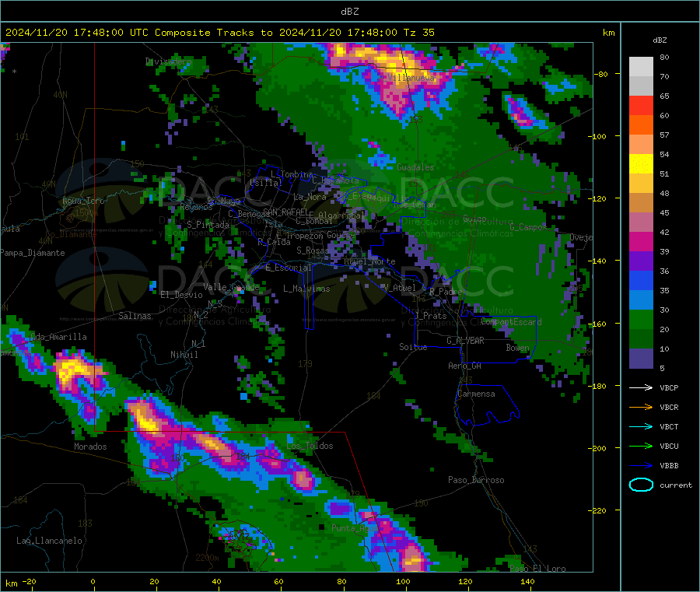Click the J_Prats label
The width and height of the screenshot is (700, 592).
(x=431, y=316)
